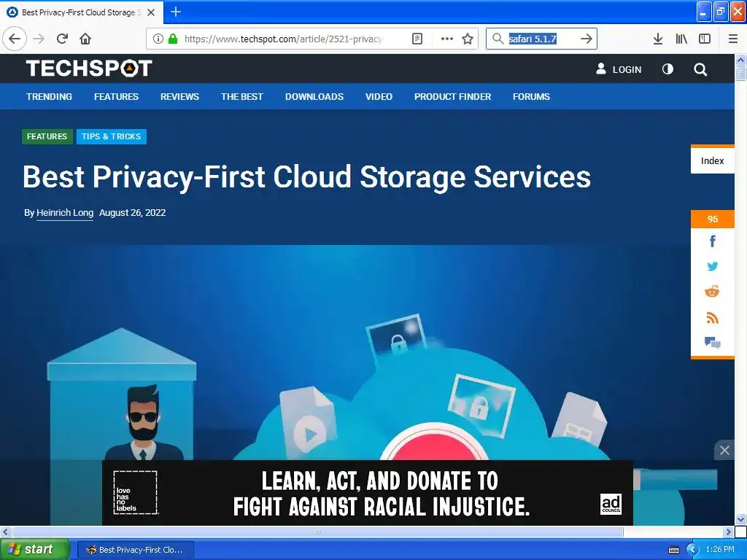This screenshot has width=747, height=560.
Task: Open THE BEST nav item
Action: [x=242, y=97]
